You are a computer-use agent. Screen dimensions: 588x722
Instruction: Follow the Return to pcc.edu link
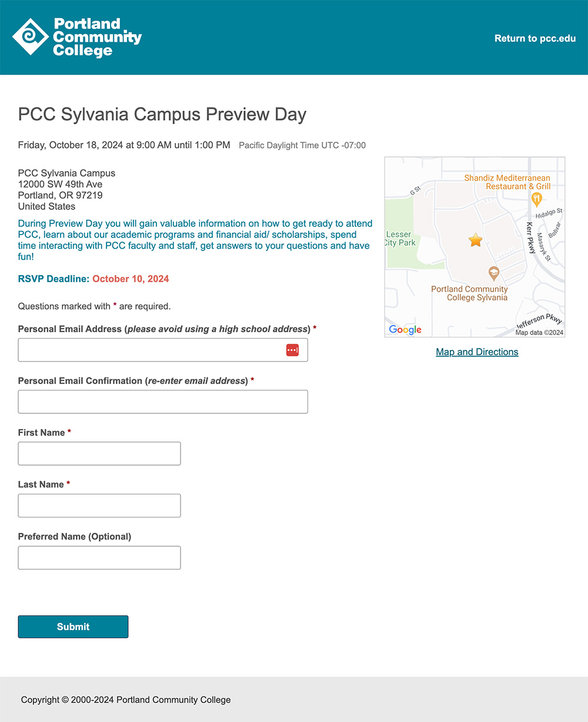point(535,38)
